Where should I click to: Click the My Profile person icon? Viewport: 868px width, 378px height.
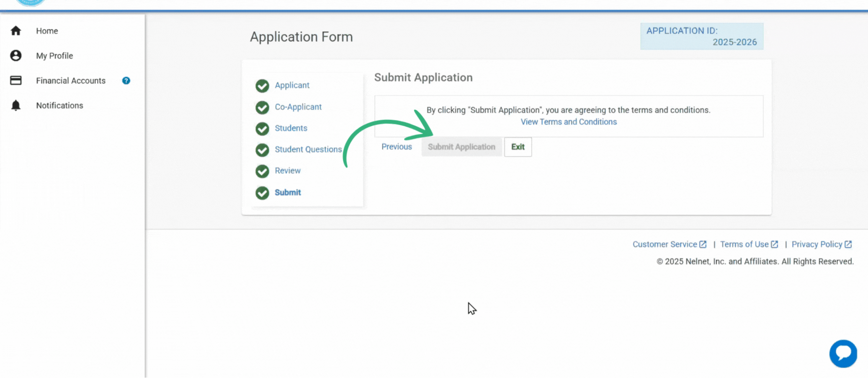[16, 55]
